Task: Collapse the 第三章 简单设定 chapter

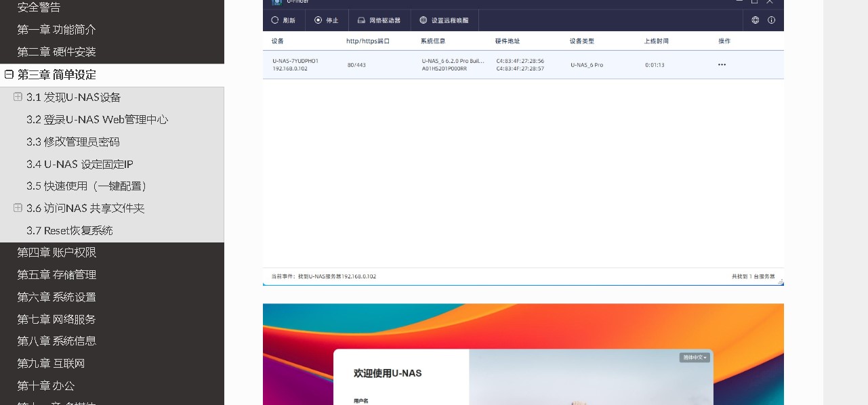Action: click(9, 74)
